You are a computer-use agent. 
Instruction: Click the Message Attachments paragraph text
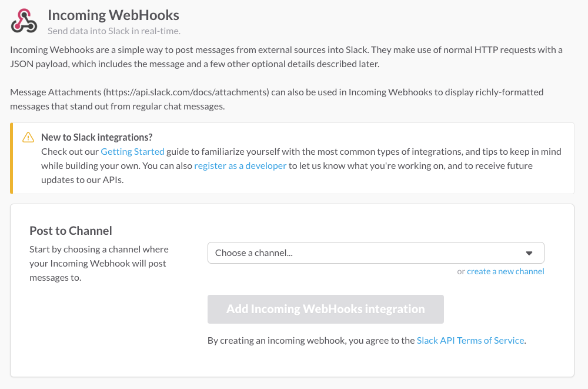click(x=277, y=99)
